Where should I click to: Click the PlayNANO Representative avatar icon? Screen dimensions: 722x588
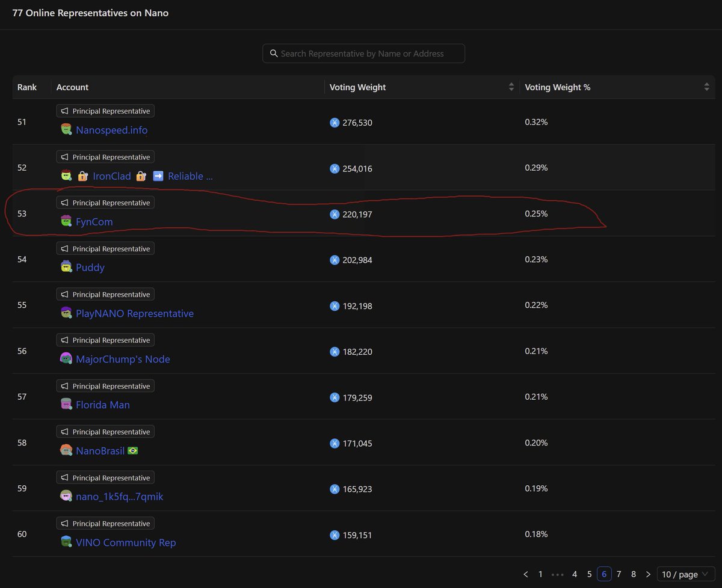[66, 313]
